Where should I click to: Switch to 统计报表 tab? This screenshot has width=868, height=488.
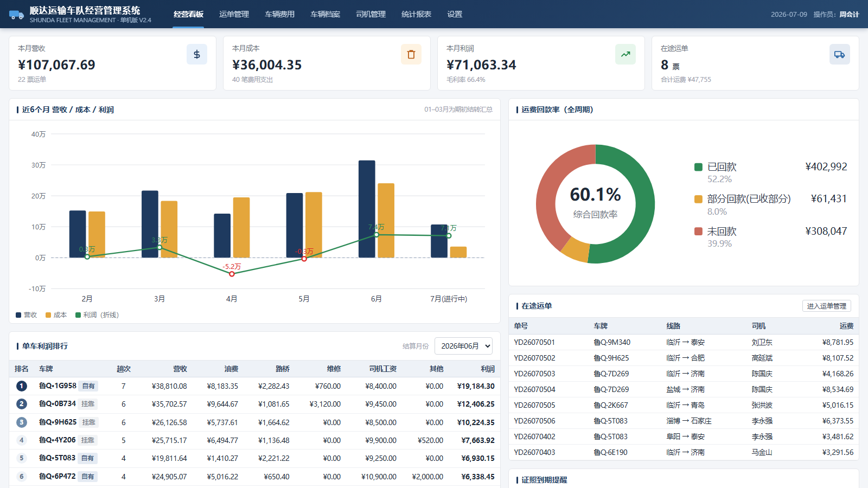pos(416,14)
